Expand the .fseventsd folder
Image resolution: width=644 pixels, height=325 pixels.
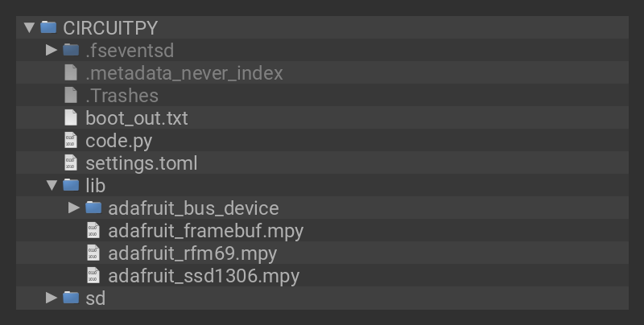point(52,50)
